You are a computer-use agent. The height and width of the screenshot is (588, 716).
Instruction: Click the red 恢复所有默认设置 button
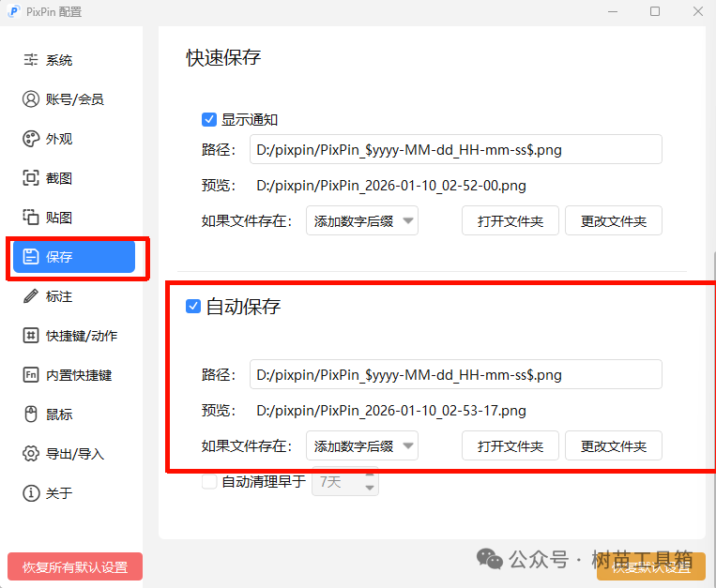coord(75,567)
